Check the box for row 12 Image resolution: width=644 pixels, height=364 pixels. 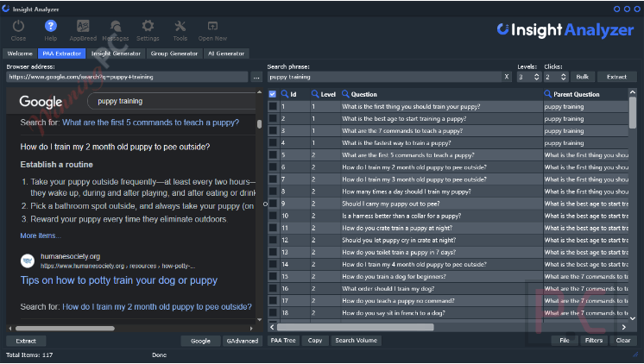click(x=273, y=240)
